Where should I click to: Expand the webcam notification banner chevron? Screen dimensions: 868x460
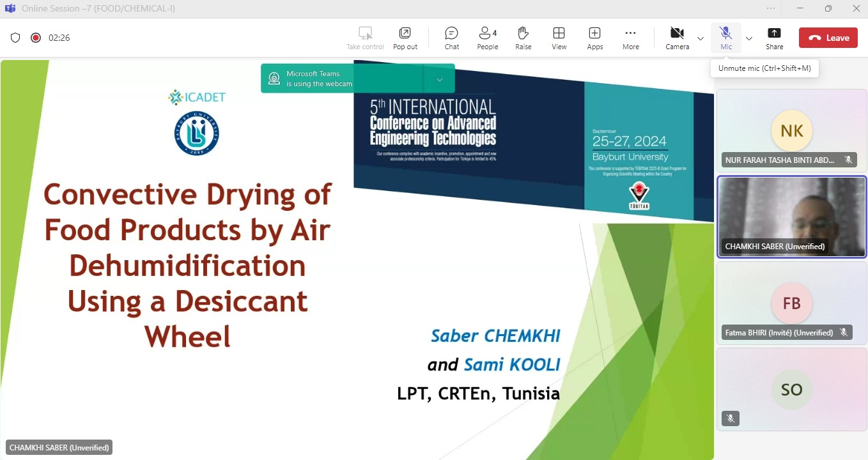(x=439, y=79)
